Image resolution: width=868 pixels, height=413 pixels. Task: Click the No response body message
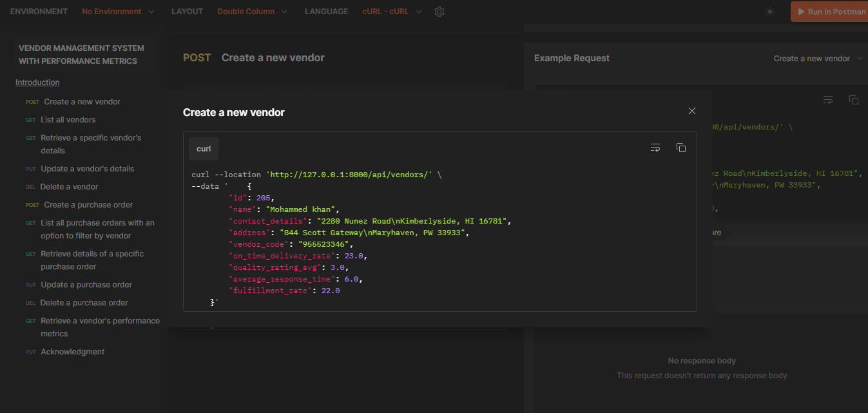click(x=702, y=361)
